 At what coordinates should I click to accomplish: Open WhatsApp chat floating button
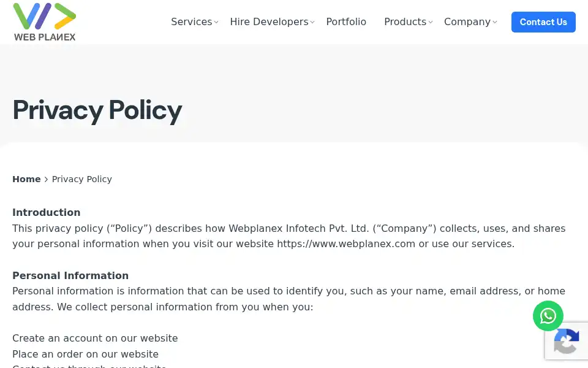click(x=548, y=316)
